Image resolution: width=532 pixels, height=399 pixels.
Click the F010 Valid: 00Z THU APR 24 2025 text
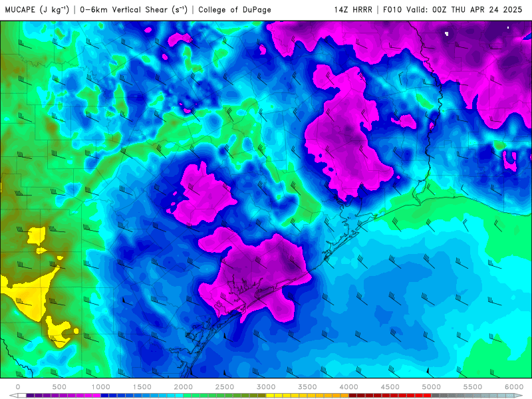pos(453,9)
